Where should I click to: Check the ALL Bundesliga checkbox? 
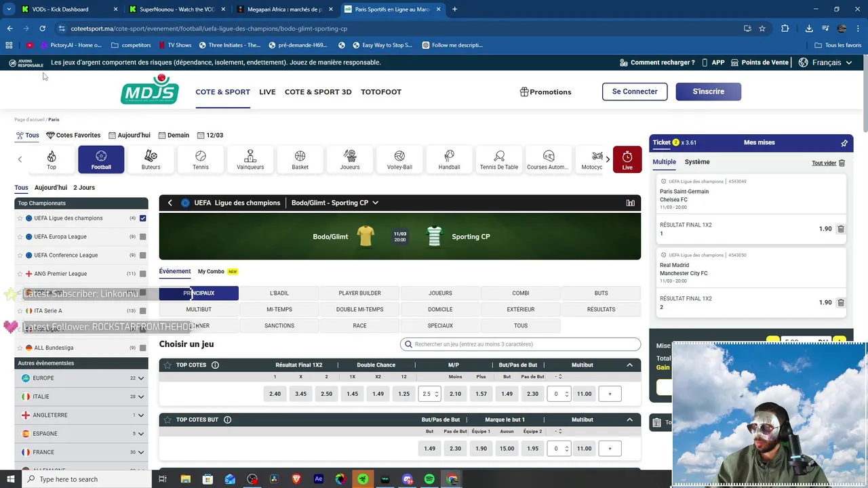(142, 348)
